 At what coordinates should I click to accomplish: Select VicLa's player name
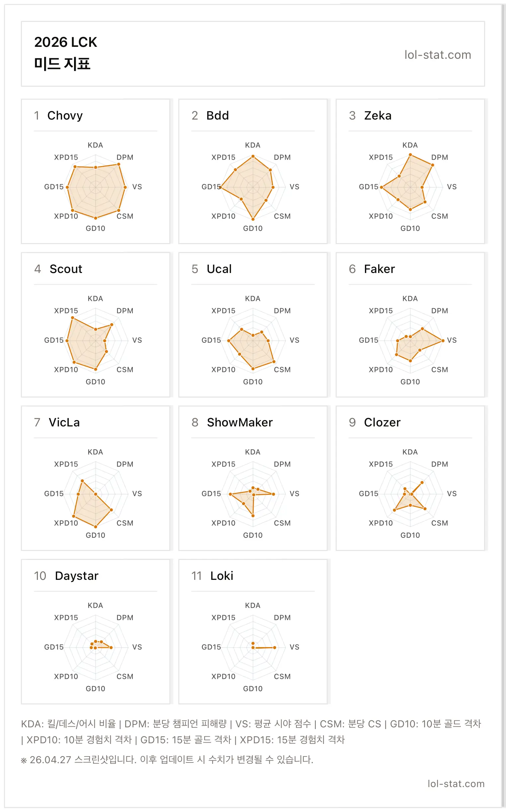(64, 422)
